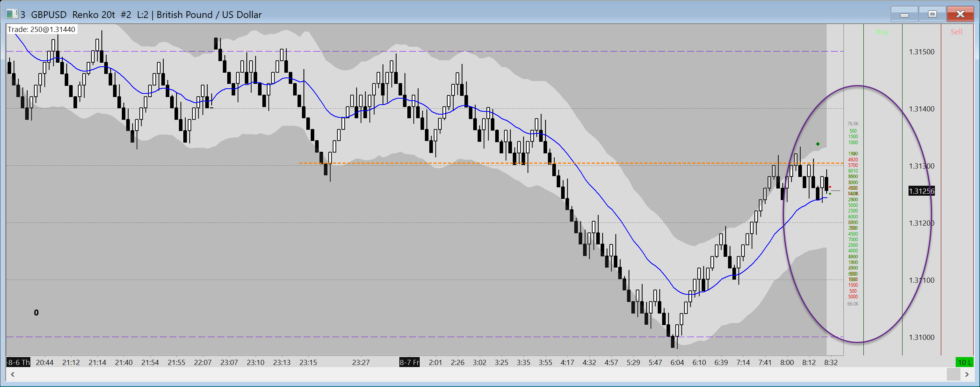Click the GBPUSD Renko chart title text
This screenshot has height=387, width=980.
[x=141, y=15]
